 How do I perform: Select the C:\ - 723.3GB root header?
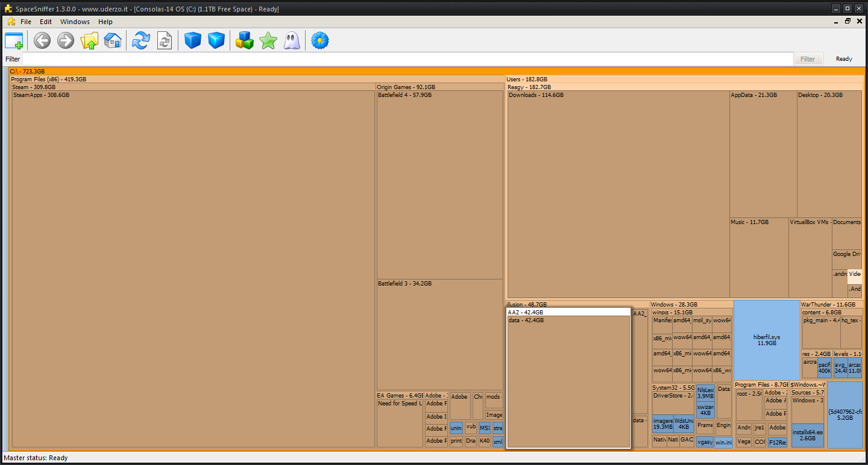coord(436,71)
